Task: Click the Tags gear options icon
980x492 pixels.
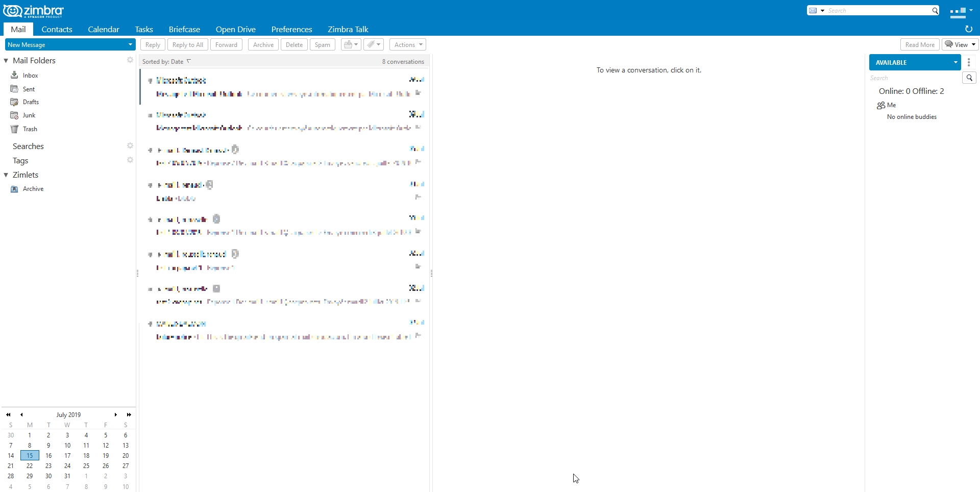Action: [130, 160]
